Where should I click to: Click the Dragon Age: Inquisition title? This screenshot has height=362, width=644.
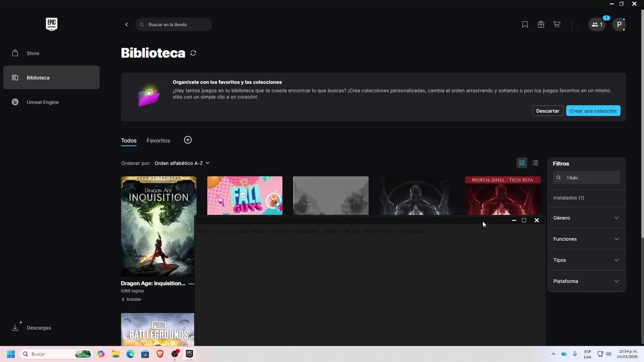coord(153,284)
